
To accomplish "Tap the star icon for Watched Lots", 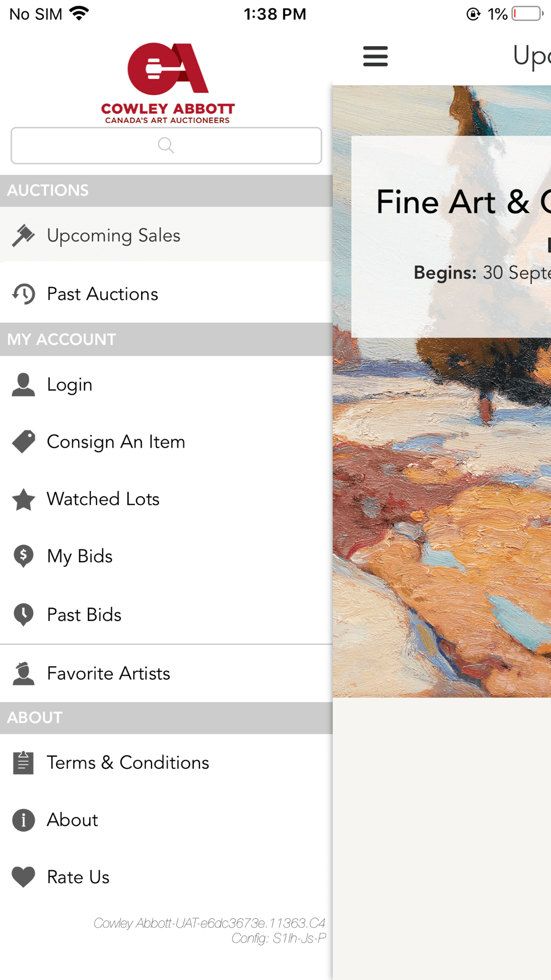I will [x=23, y=499].
